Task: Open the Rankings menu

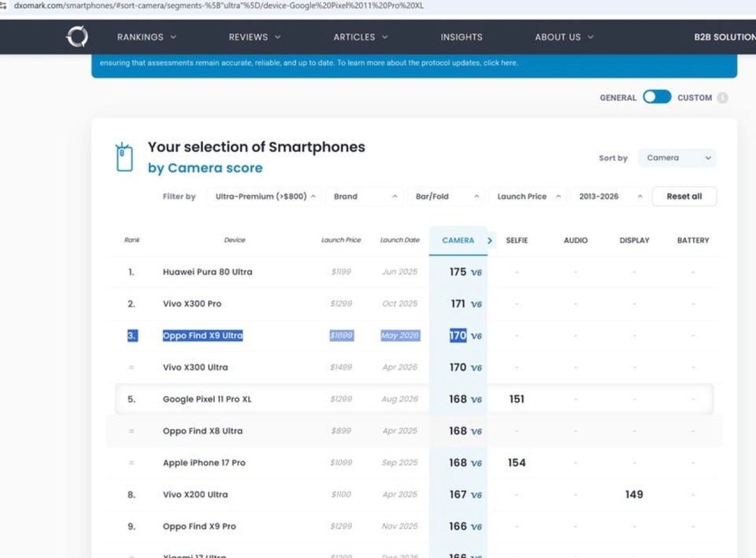Action: pyautogui.click(x=146, y=37)
